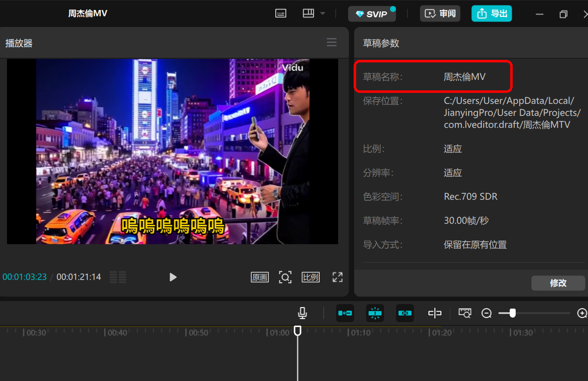Image resolution: width=588 pixels, height=381 pixels.
Task: Click the 草稿参数 panel title
Action: pos(381,43)
